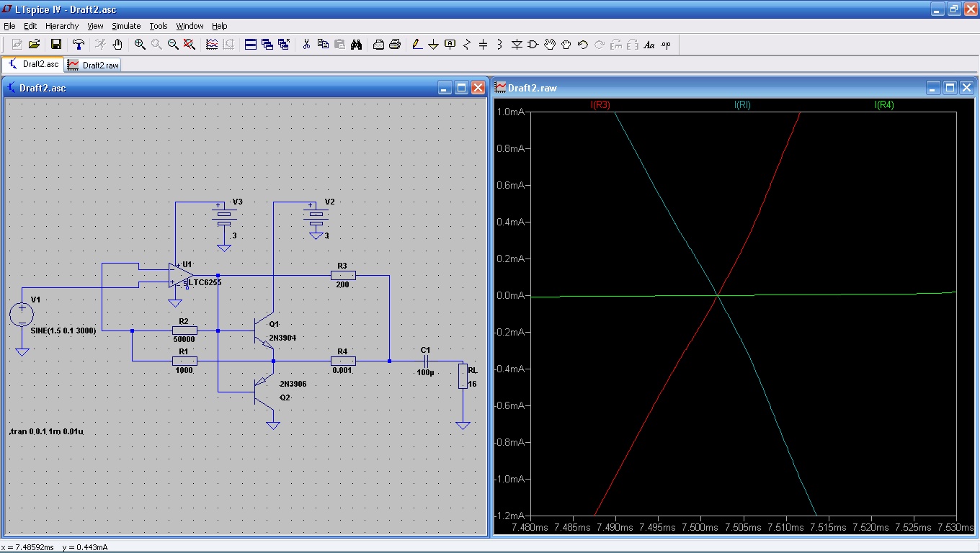
Task: Open the Place Component gate icon
Action: coord(533,45)
